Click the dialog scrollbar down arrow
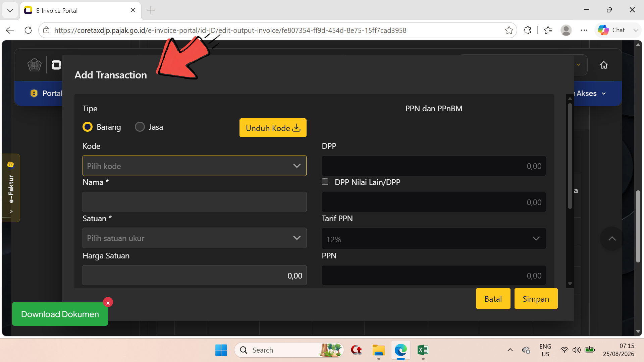Screen dimensions: 644x362 pyautogui.click(x=570, y=284)
